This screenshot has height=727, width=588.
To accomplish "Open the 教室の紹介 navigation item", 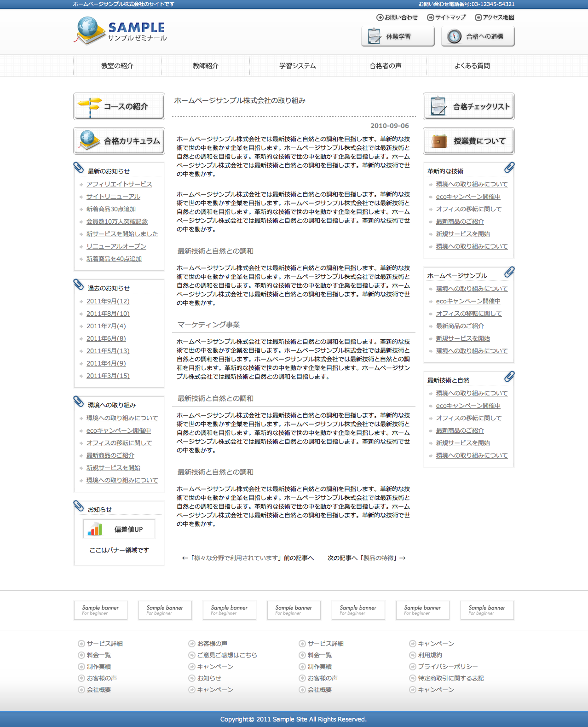I will point(117,66).
